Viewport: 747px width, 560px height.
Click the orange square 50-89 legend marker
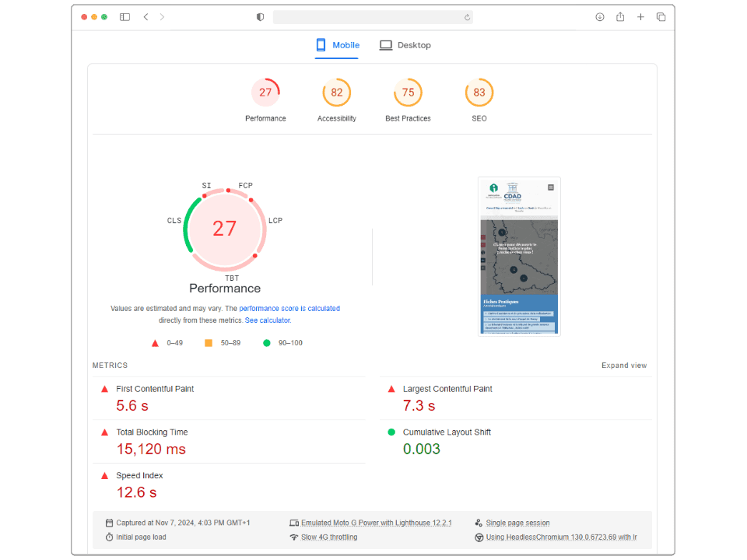tap(209, 342)
